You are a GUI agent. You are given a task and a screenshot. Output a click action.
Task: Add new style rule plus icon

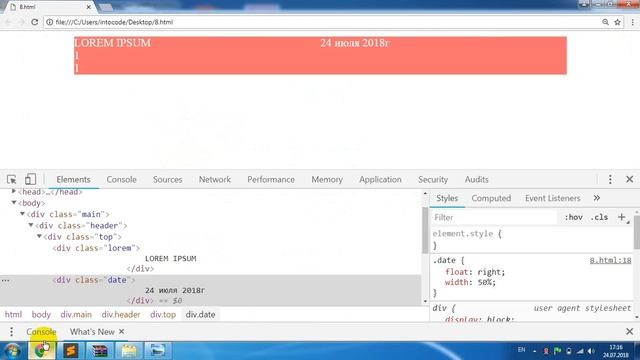[x=622, y=217]
